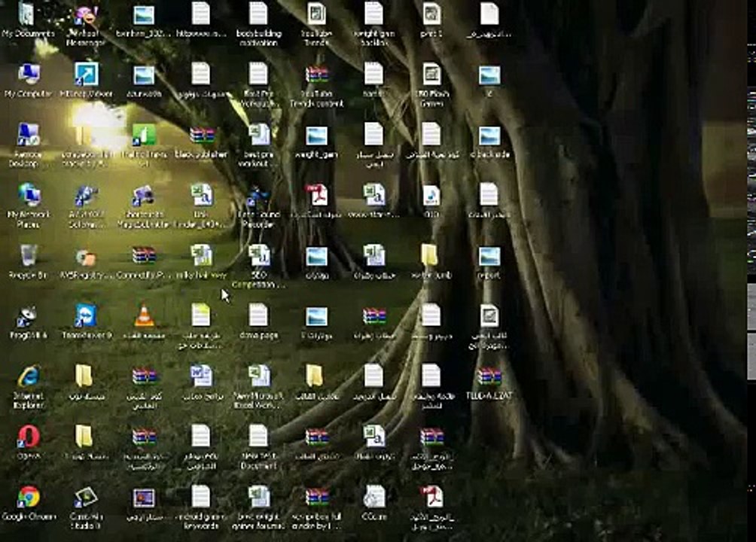
Task: Select the 'YouTube Trends content' RAR archive
Action: click(317, 75)
